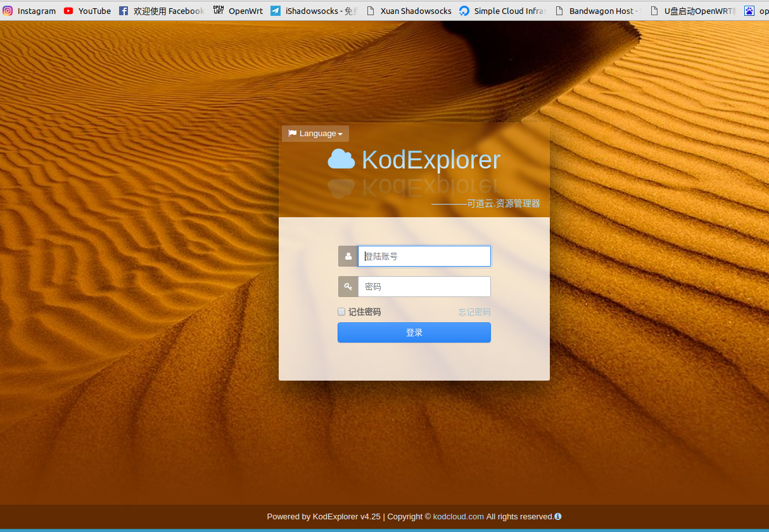Focus the 登陆账号 username field
The width and height of the screenshot is (769, 532).
(424, 256)
